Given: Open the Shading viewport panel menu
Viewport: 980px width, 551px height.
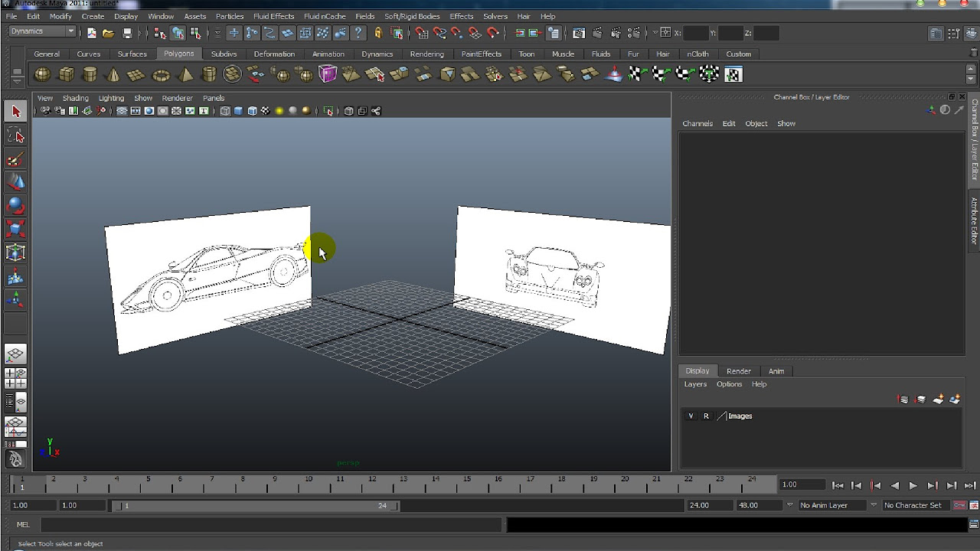Looking at the screenshot, I should point(75,98).
